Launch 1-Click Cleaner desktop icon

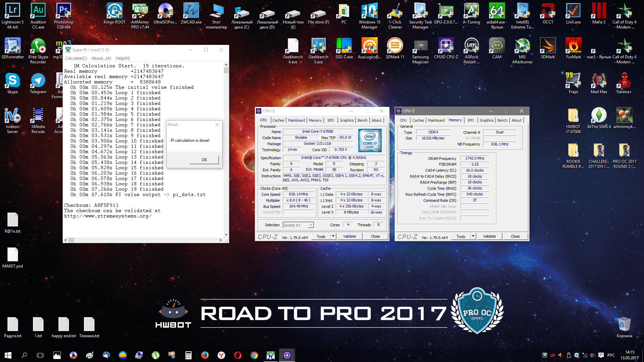(x=395, y=15)
